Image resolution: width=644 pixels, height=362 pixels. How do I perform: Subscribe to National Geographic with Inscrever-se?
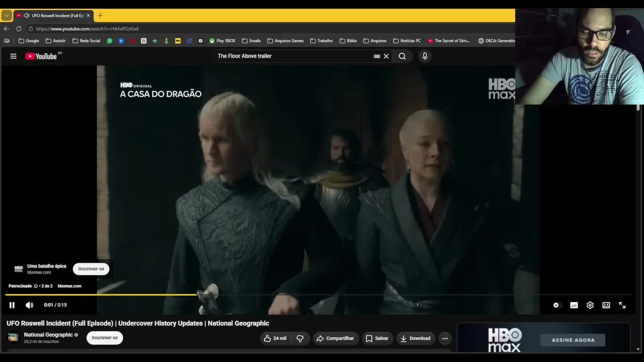[x=105, y=338]
